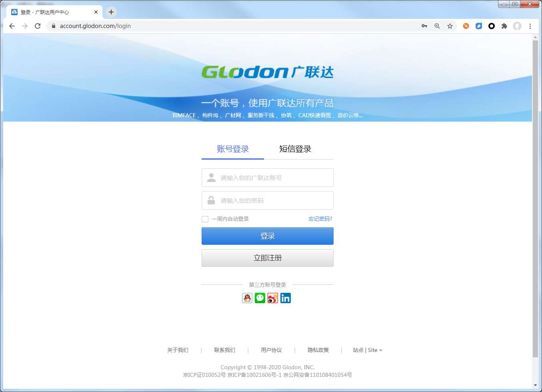The image size is (542, 392).
Task: Choose the Weibo third-party login icon
Action: [273, 298]
